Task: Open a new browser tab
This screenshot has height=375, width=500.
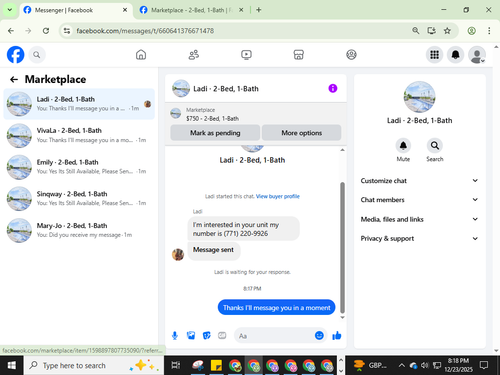Action: (259, 10)
